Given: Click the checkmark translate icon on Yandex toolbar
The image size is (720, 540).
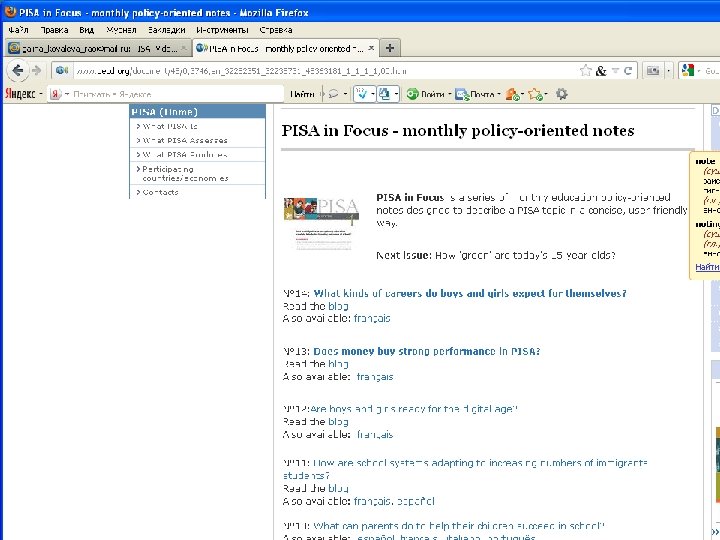Looking at the screenshot, I should [x=361, y=94].
